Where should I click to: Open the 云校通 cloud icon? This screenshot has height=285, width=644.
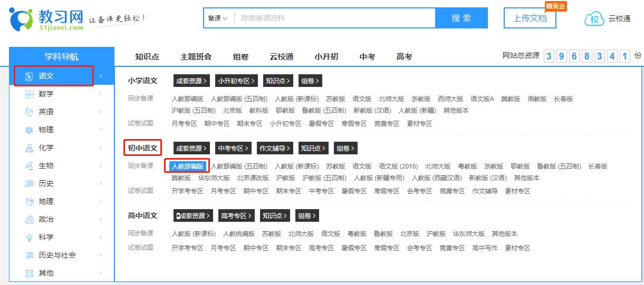[594, 19]
